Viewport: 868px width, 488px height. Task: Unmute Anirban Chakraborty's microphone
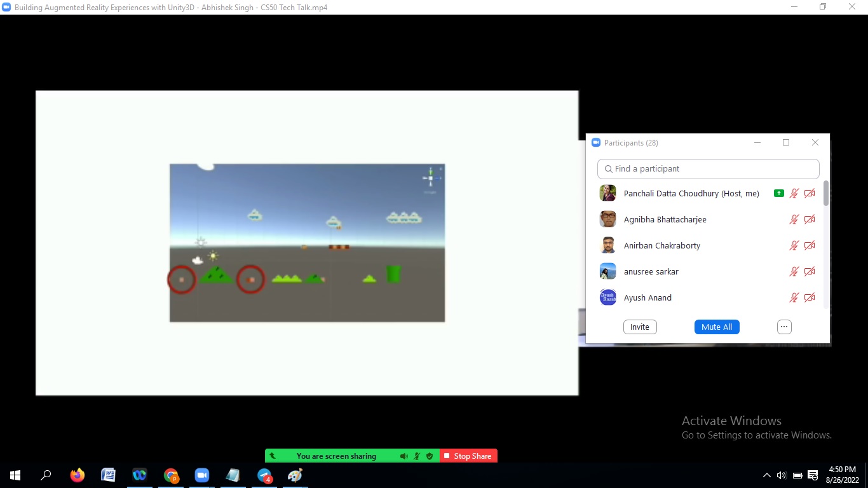(x=794, y=245)
